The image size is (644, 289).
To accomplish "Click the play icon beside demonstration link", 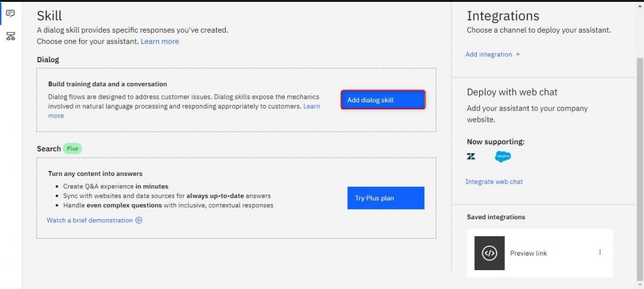I will coord(139,221).
